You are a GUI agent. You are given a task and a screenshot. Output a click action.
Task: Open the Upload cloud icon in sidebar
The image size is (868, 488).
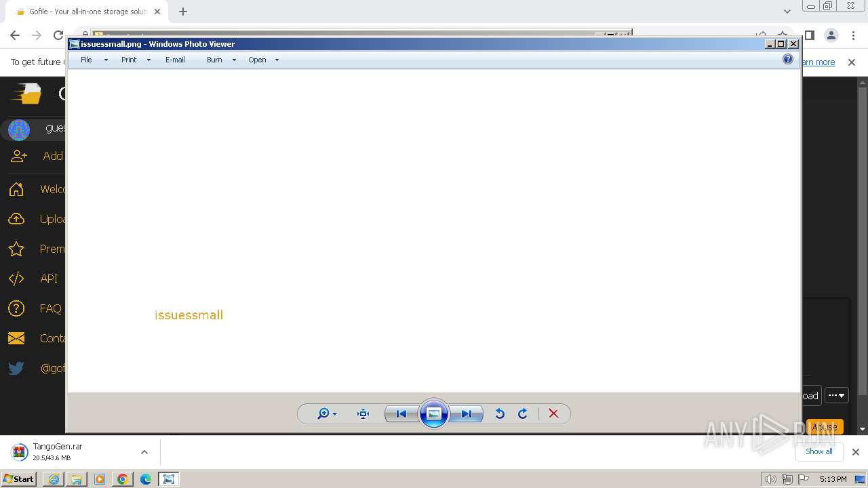tap(16, 219)
